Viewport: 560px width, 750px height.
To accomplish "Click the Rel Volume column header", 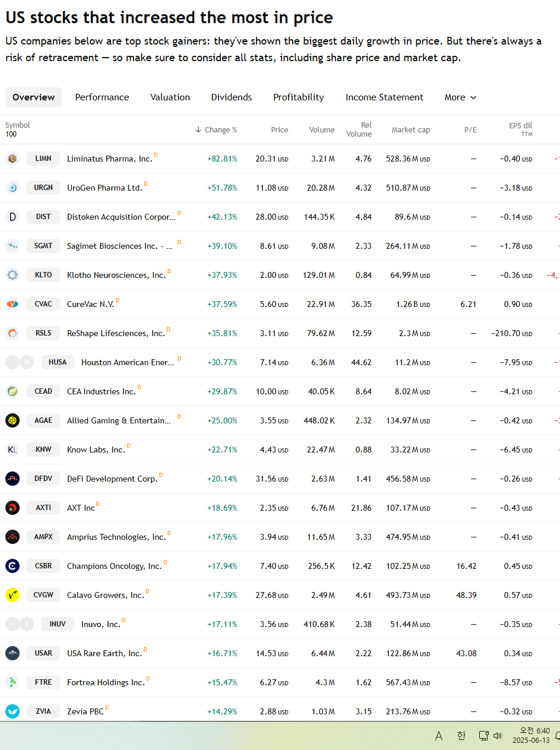I will coord(359,129).
